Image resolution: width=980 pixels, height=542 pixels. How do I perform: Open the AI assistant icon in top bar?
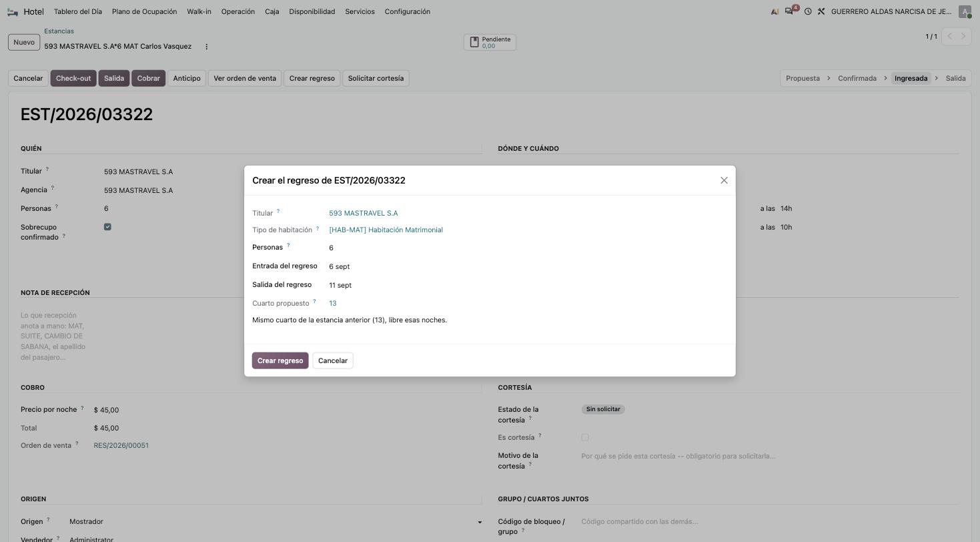click(775, 11)
